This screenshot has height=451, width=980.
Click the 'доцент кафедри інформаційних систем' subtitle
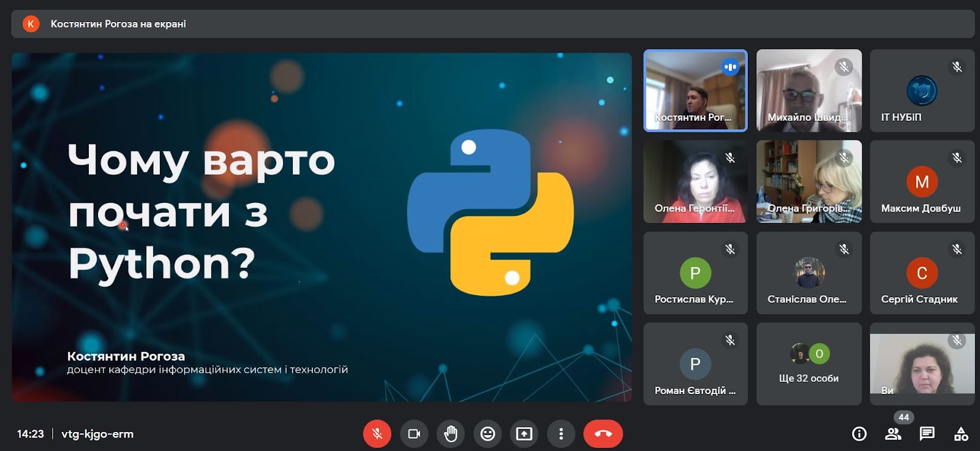(x=207, y=370)
